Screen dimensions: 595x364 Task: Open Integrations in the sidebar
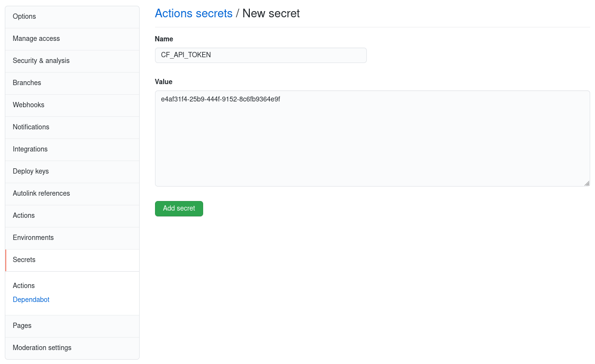[x=30, y=149]
